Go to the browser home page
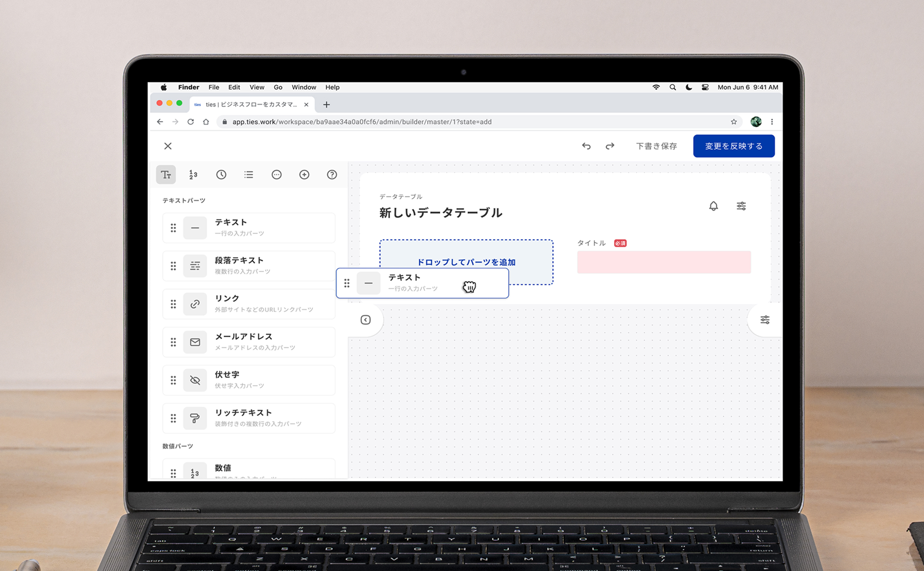Image resolution: width=924 pixels, height=571 pixels. click(206, 122)
